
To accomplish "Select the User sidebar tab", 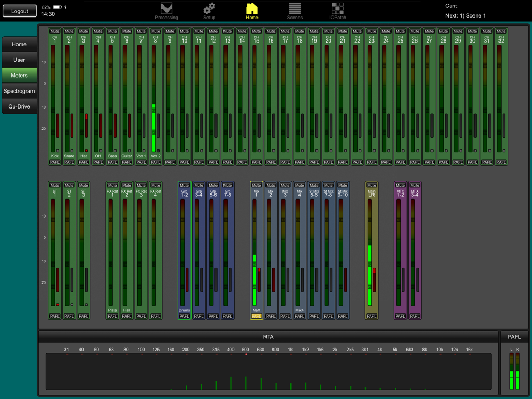I will point(19,60).
